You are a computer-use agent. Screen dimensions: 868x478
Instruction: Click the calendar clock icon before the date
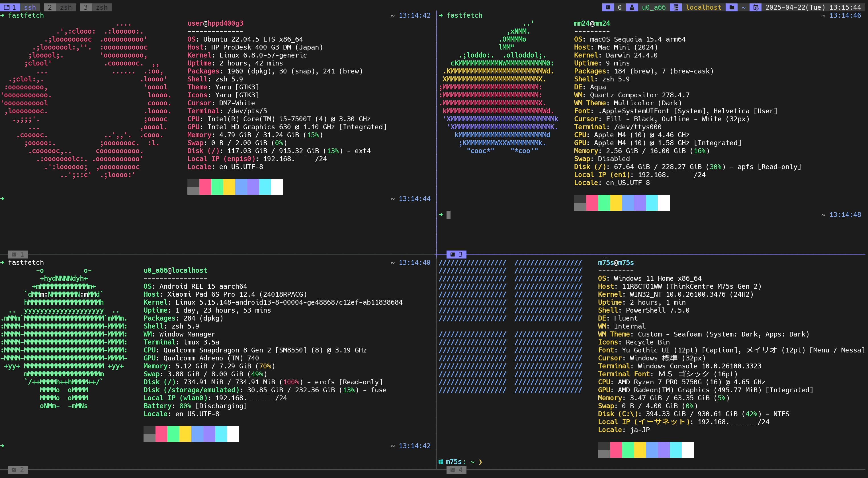pyautogui.click(x=756, y=7)
